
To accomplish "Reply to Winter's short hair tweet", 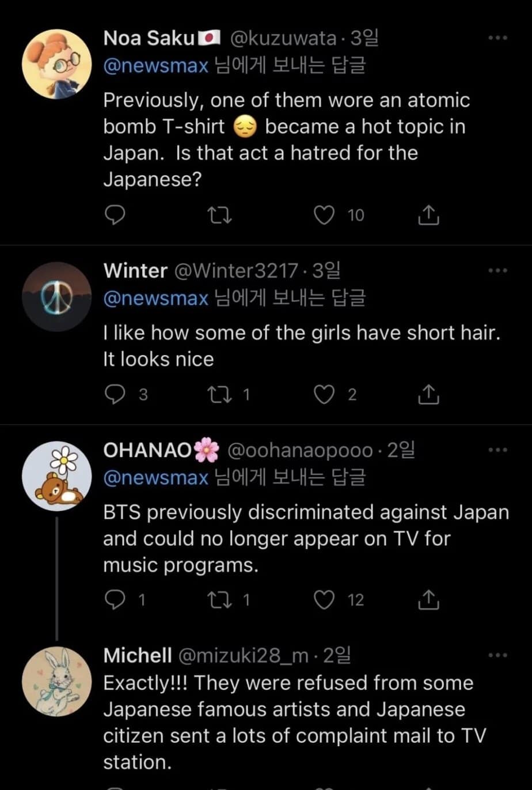I will [x=116, y=394].
